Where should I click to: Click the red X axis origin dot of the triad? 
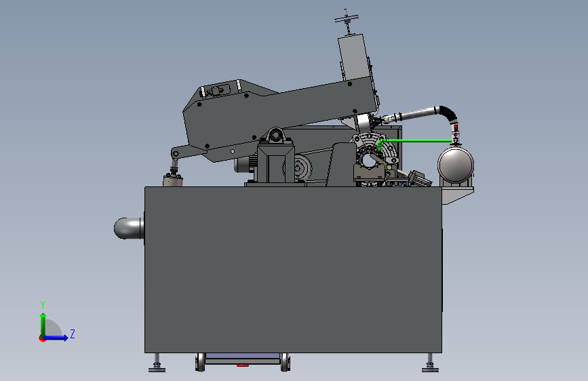coord(42,338)
